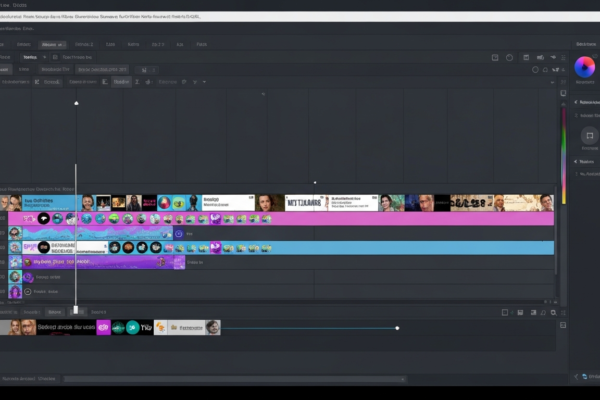Collapse the first right-panel section via its chevron
The image size is (600, 400).
point(576,102)
